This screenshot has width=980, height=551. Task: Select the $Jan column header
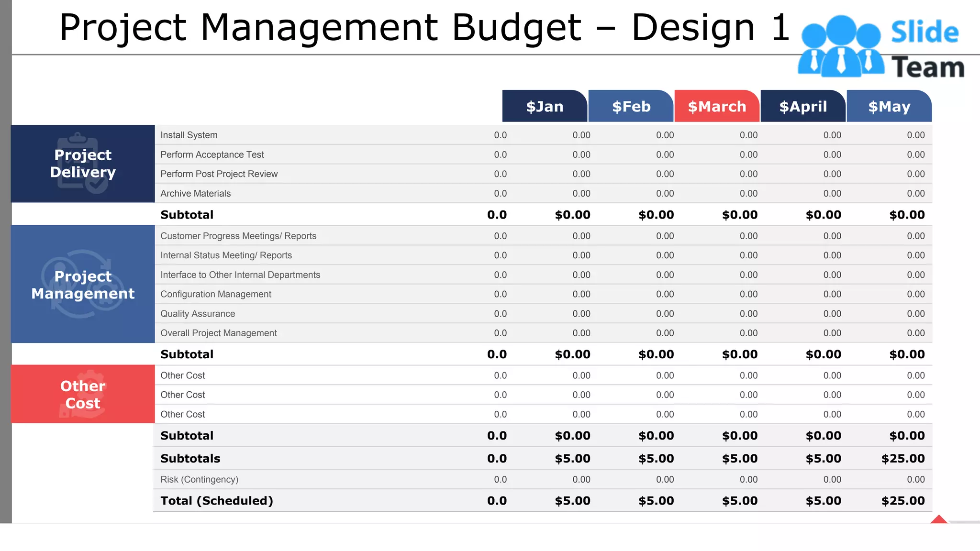click(x=545, y=106)
